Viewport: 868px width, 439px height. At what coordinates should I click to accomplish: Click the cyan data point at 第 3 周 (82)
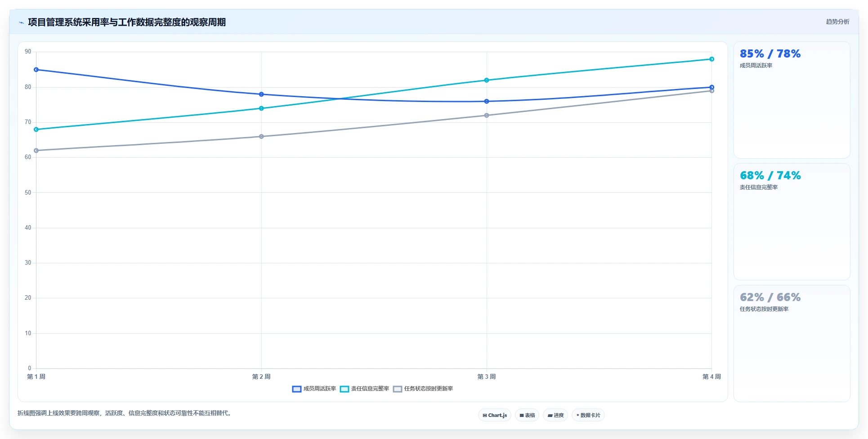coord(487,80)
